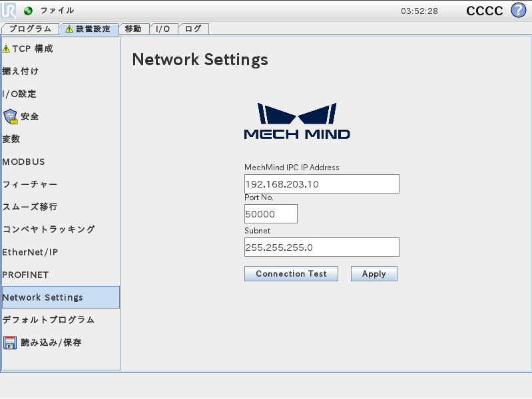Click the Port No. label
532x399 pixels.
click(259, 198)
